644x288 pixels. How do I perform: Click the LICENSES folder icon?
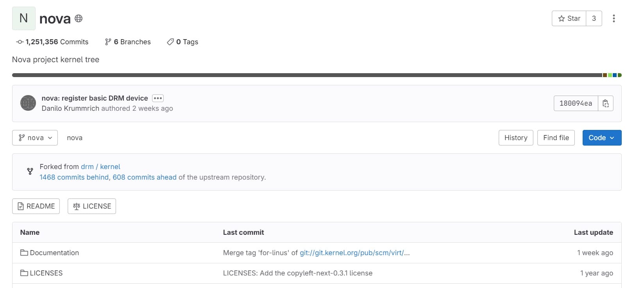(x=24, y=273)
